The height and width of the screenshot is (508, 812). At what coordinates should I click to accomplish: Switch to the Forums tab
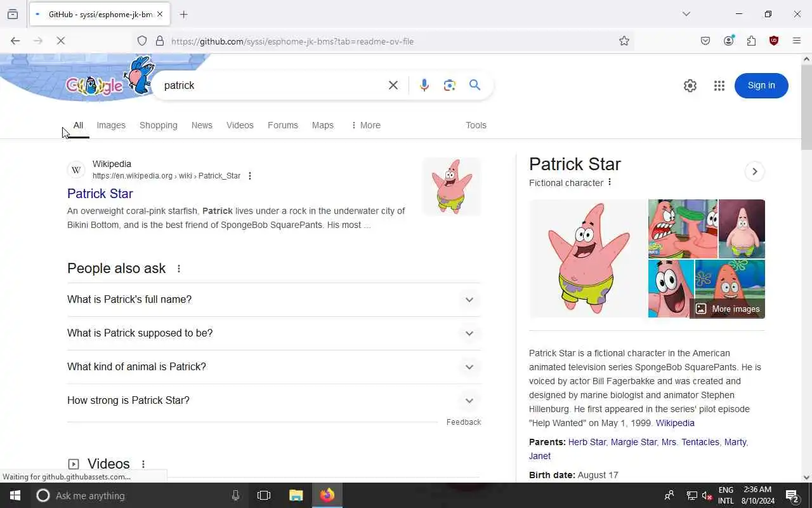(x=283, y=125)
